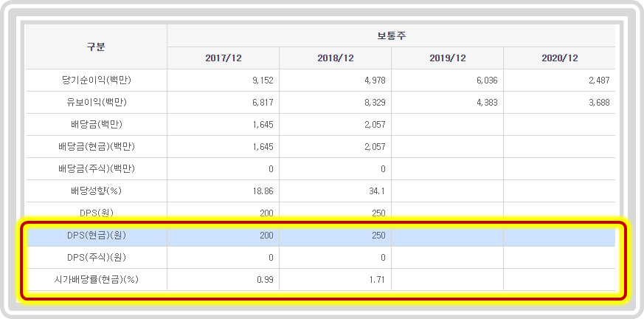Click 2018/12 zero in DPS(주식)(원) row
The height and width of the screenshot is (319, 644).
383,258
